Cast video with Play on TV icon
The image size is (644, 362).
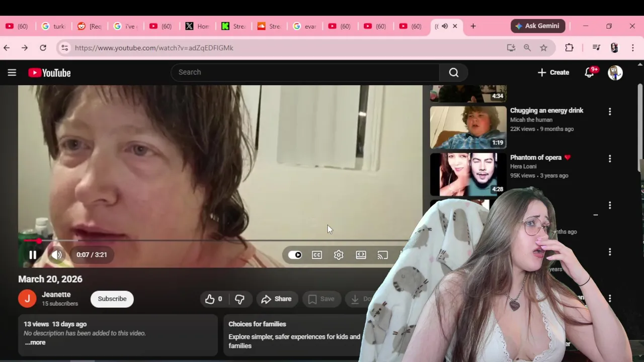383,255
